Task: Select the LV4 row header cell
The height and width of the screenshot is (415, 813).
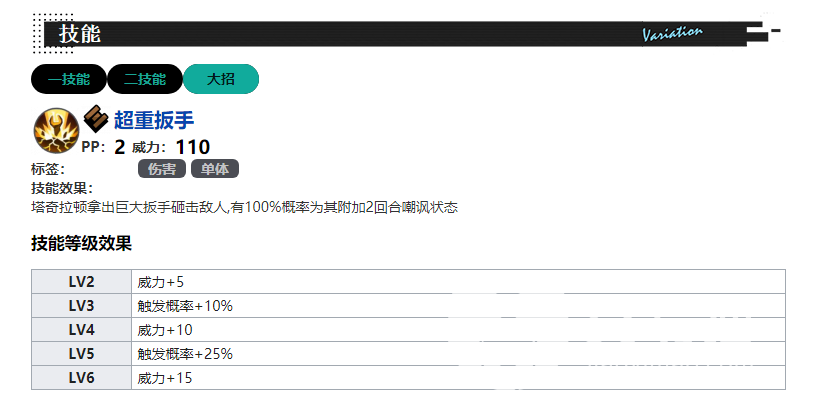Action: click(81, 330)
